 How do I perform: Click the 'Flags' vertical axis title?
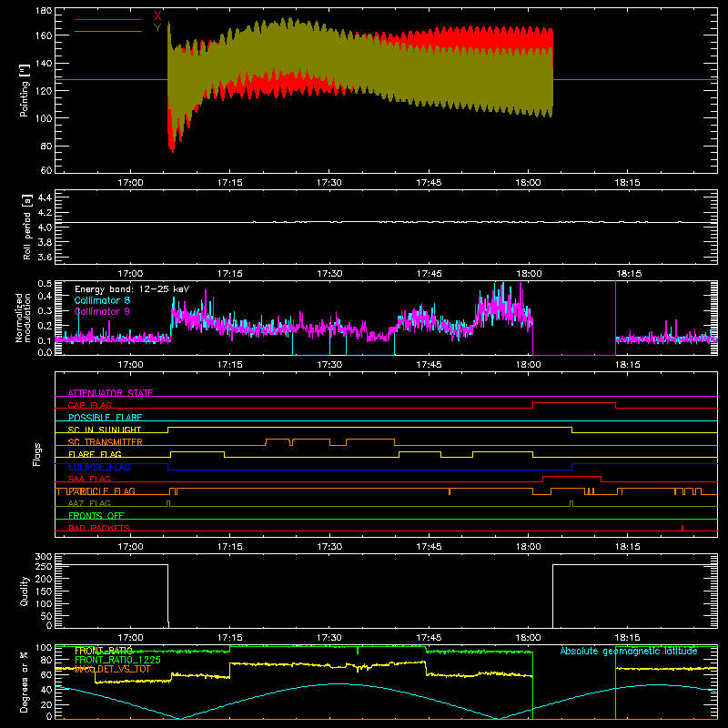[37, 454]
